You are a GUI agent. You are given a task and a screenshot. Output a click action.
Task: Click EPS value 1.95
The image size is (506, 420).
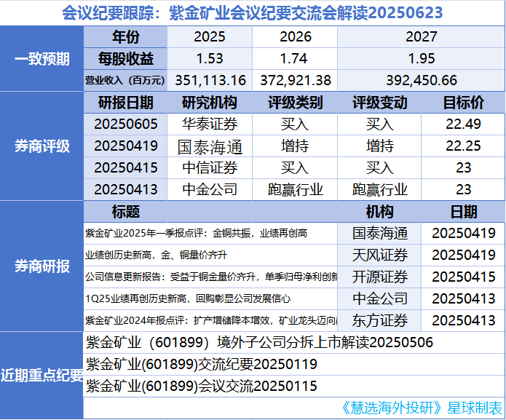(x=421, y=59)
